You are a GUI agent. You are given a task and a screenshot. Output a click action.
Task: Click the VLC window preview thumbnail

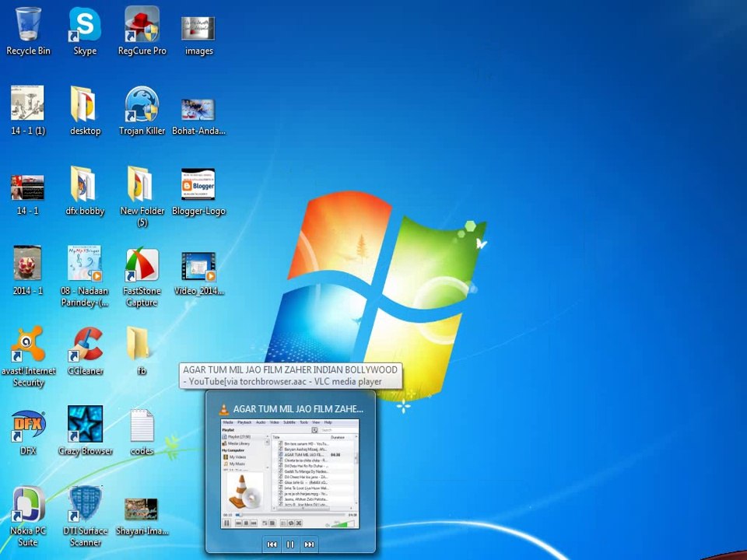[290, 474]
